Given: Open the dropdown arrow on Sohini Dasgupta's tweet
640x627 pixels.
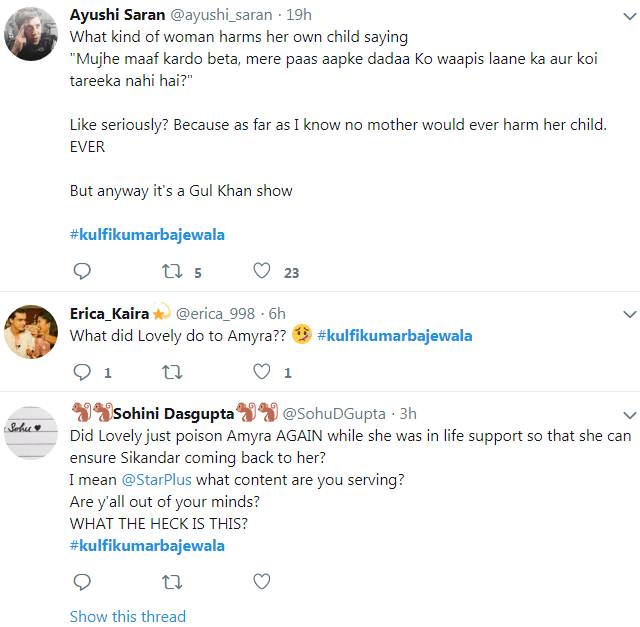Looking at the screenshot, I should 629,414.
